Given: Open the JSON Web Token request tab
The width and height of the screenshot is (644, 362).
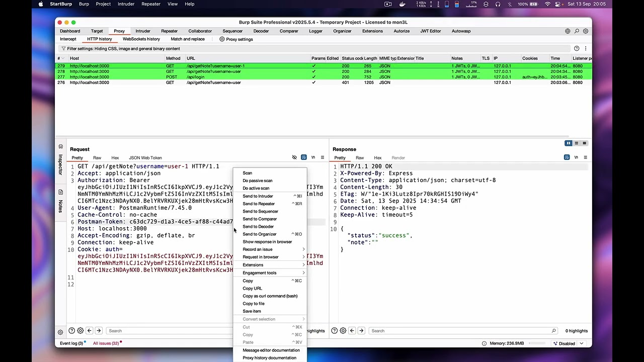Looking at the screenshot, I should 145,158.
